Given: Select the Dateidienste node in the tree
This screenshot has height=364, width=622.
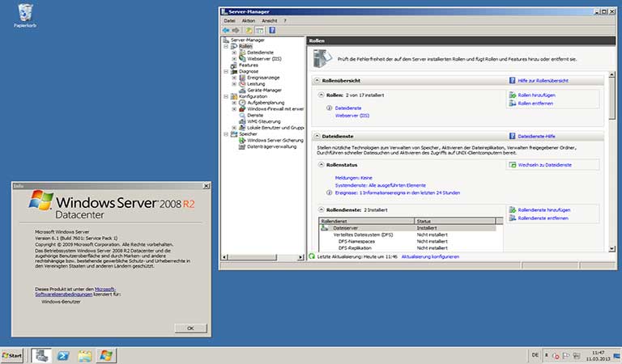Looking at the screenshot, I should pos(260,53).
